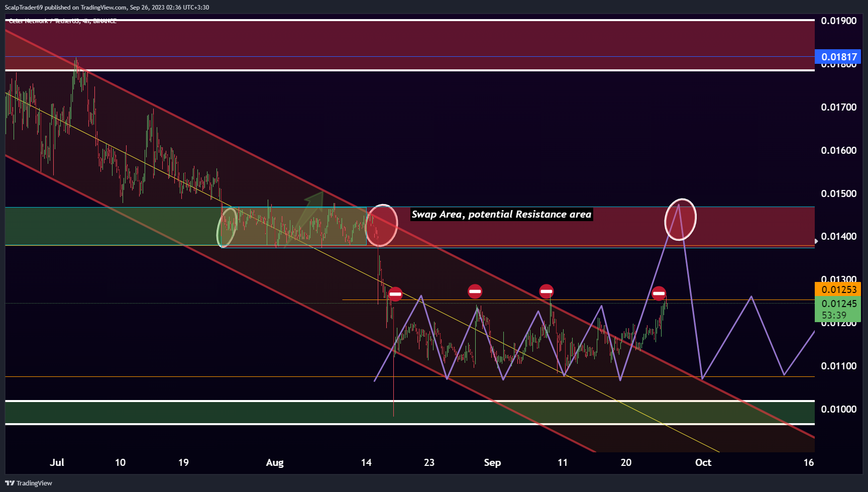Click the 11 date label on time axis
This screenshot has width=868, height=492.
tap(563, 462)
